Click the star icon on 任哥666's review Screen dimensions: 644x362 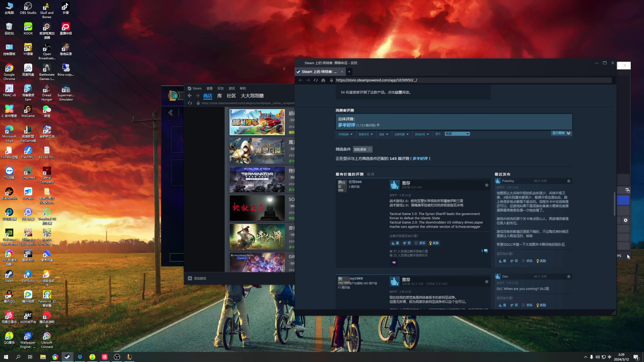[x=486, y=185]
